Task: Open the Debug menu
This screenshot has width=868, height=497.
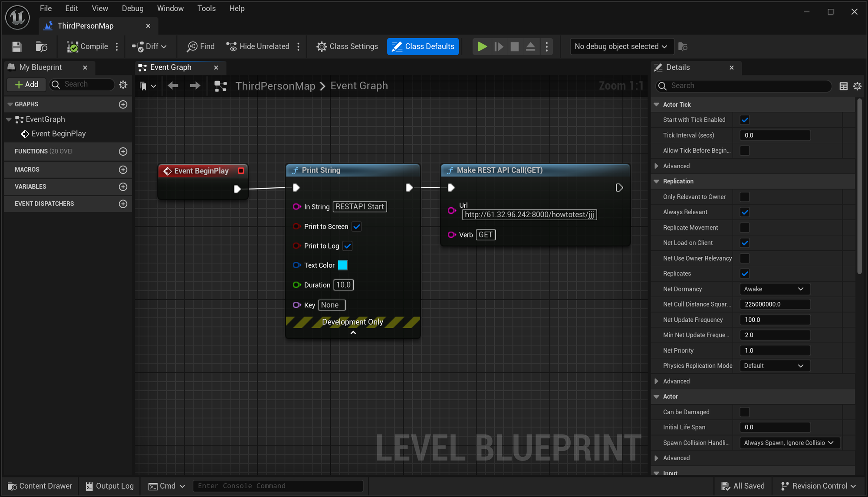Action: click(x=132, y=8)
